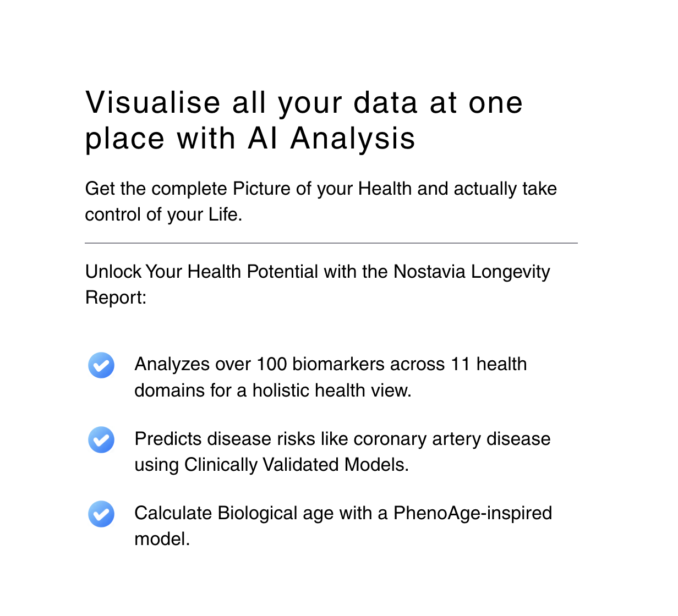
Task: Click 'Get the complete Picture' subtitle text
Action: [156, 189]
